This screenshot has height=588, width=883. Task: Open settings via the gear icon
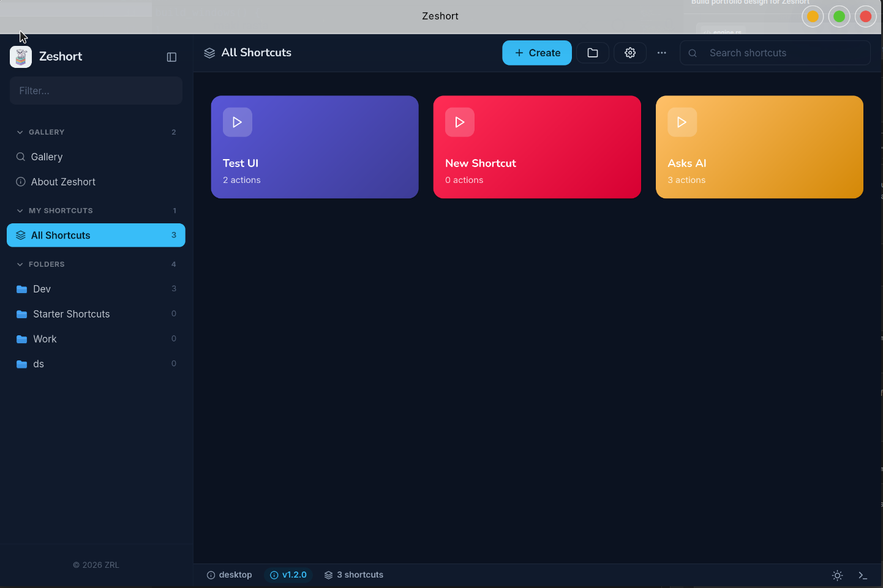630,53
